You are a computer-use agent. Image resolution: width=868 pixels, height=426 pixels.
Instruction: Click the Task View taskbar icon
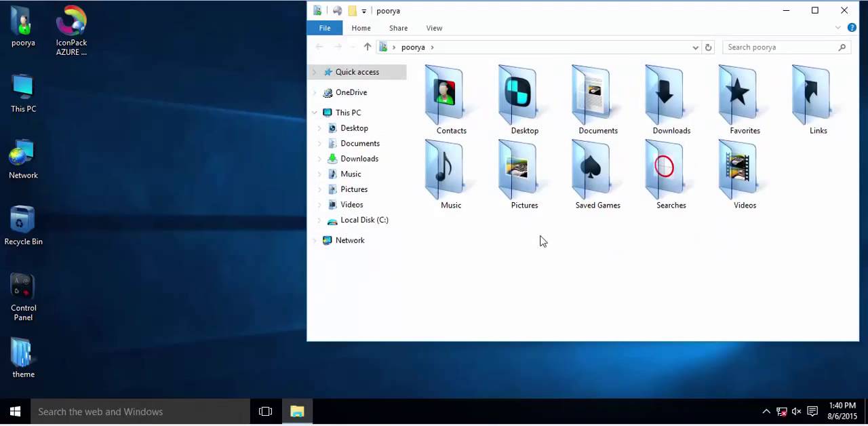pos(265,412)
